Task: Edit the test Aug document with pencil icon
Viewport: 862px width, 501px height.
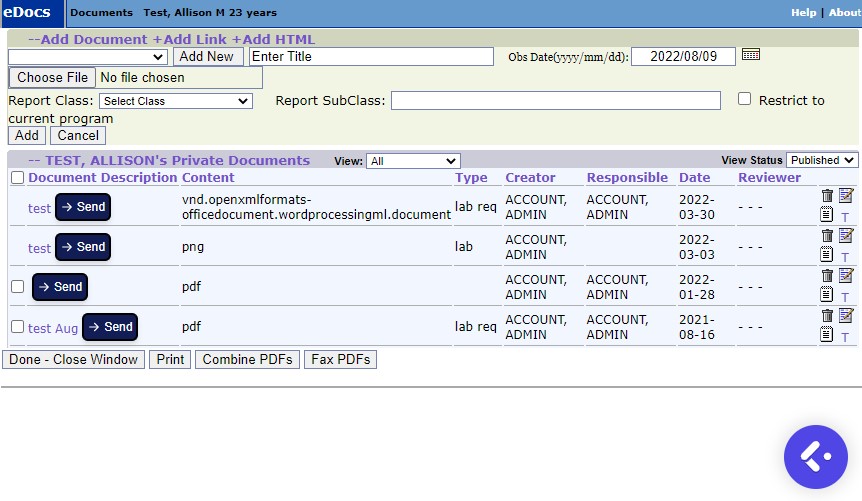Action: tap(846, 315)
